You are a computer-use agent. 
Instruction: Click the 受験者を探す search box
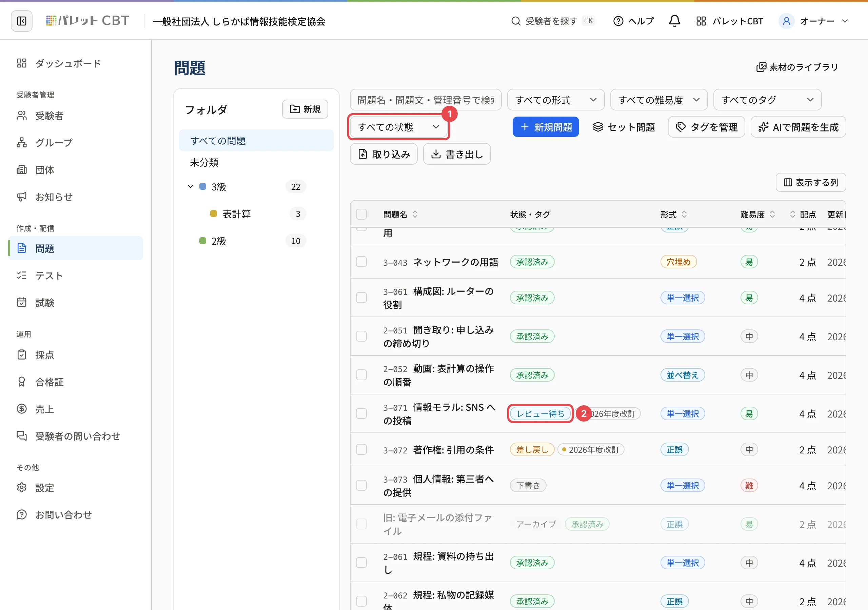pyautogui.click(x=553, y=21)
